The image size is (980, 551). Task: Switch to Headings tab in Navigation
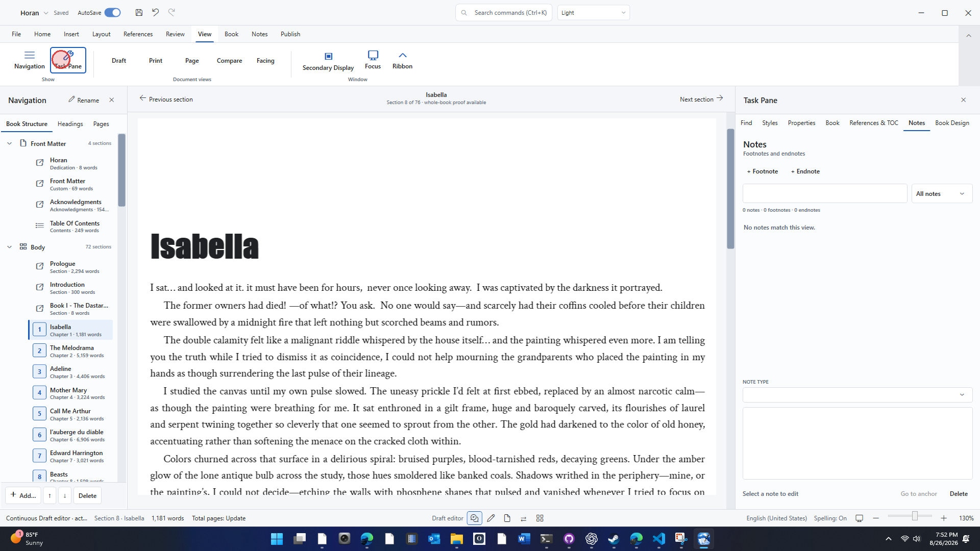tap(70, 124)
